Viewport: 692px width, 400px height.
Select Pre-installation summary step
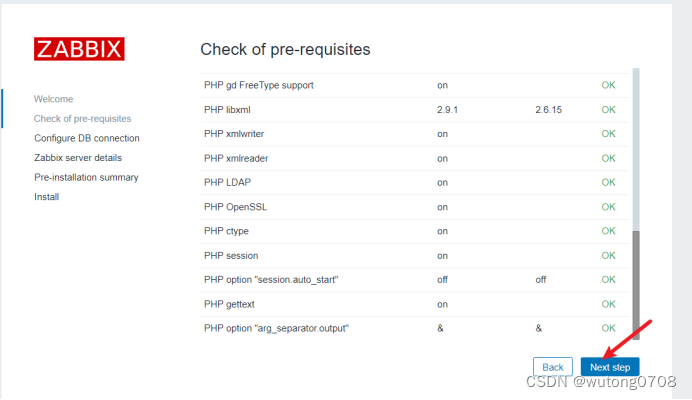pyautogui.click(x=86, y=177)
